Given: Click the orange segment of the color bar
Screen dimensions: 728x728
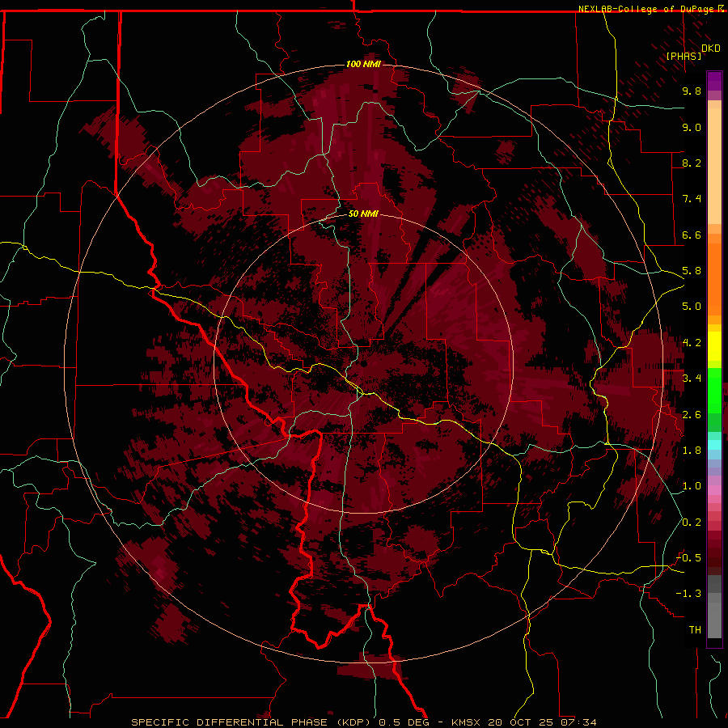Looking at the screenshot, I should pyautogui.click(x=714, y=278).
